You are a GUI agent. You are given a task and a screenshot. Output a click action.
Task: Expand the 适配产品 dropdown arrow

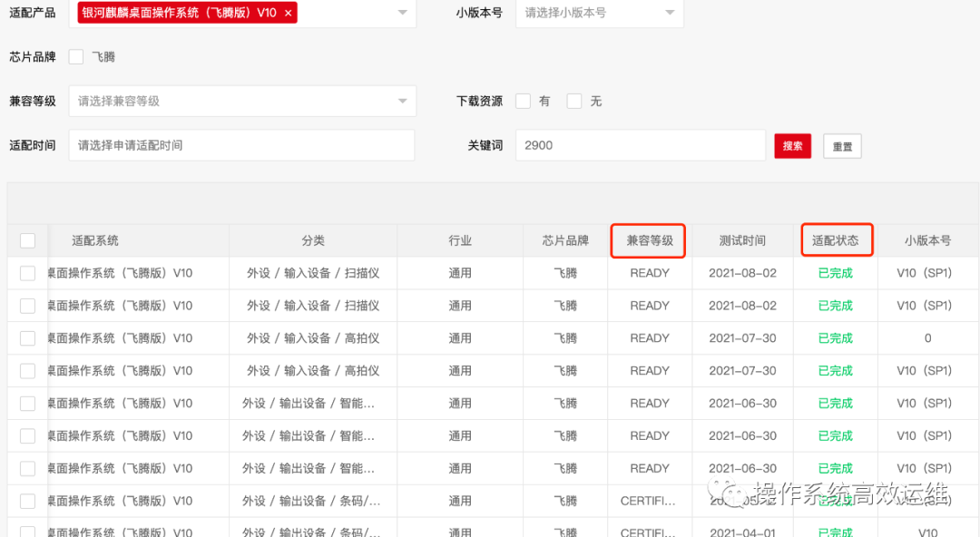[403, 13]
